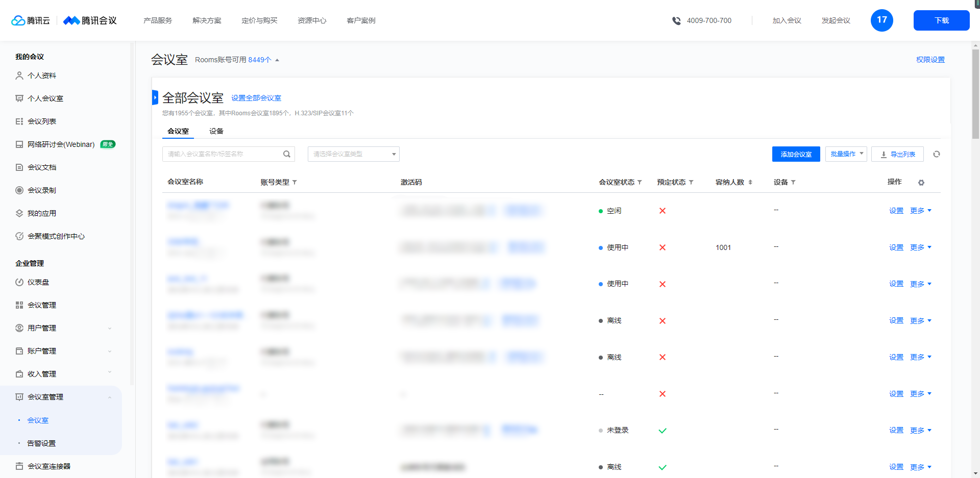Open 个人会议室 in sidebar
This screenshot has width=980, height=478.
[x=45, y=98]
